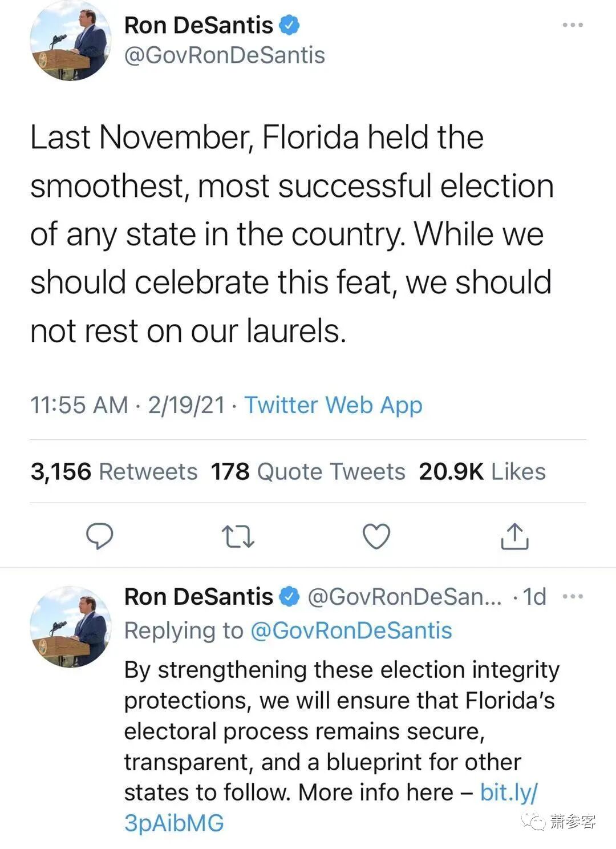Image resolution: width=616 pixels, height=849 pixels.
Task: Open the main tweet's three-dot menu
Action: coord(572,25)
